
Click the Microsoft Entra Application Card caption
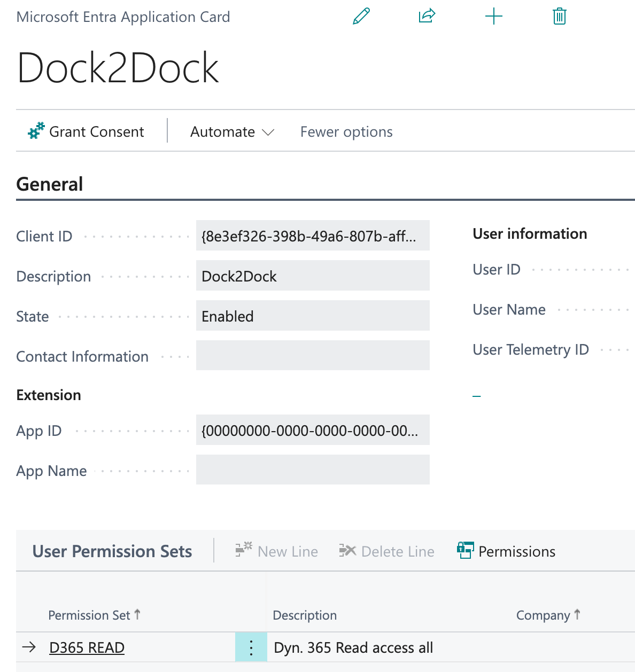point(123,17)
